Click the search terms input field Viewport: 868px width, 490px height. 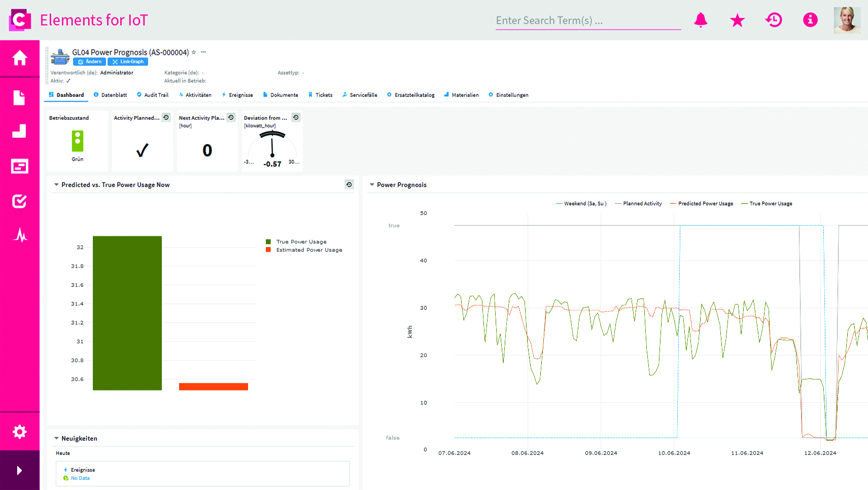tap(587, 21)
